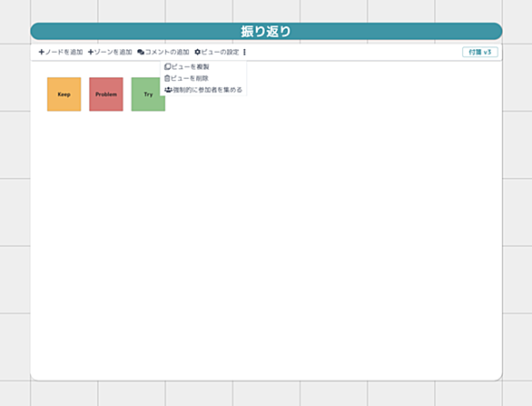Click the trash icon beside ビューを削除
The width and height of the screenshot is (532, 406).
click(167, 78)
